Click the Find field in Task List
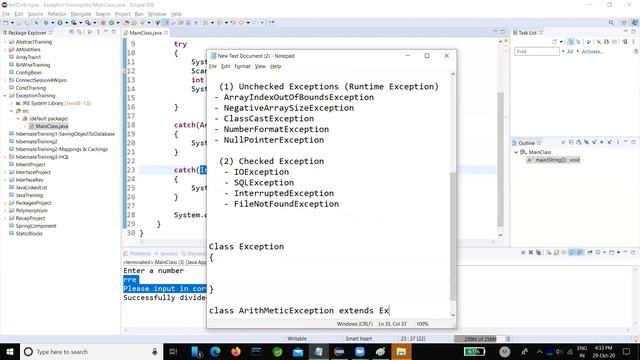Image resolution: width=640 pixels, height=360 pixels. (537, 52)
